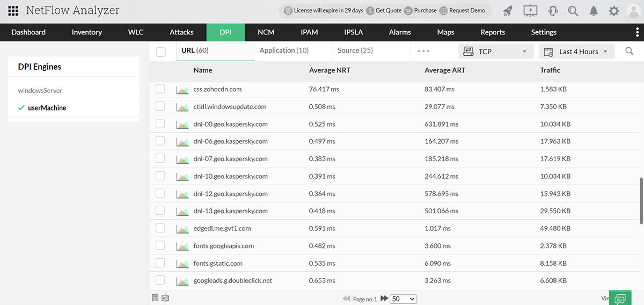Click graph icon for dnl-13.geo.kaspersky.com

tap(182, 212)
